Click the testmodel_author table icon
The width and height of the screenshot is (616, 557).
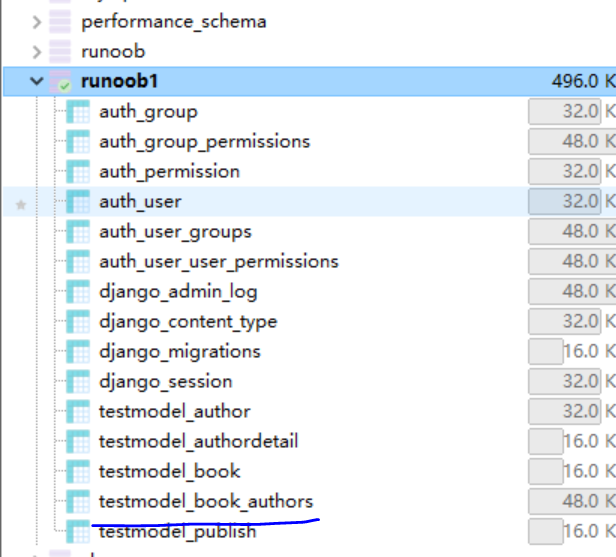click(78, 412)
